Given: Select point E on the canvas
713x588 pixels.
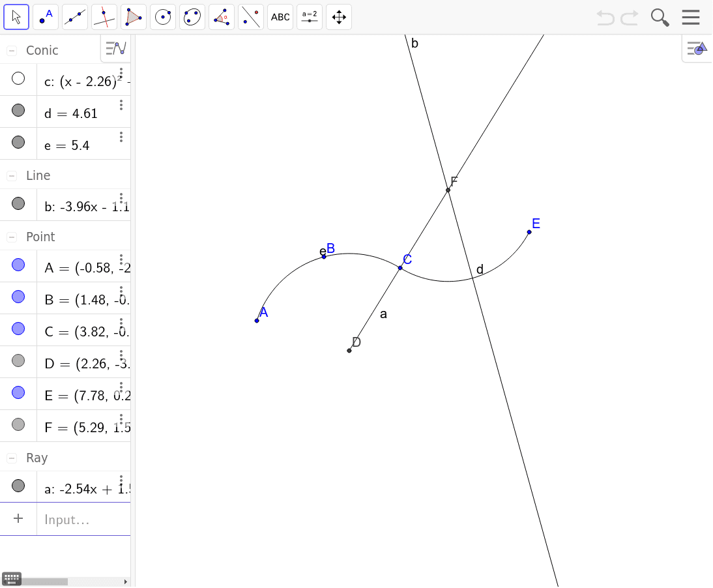Looking at the screenshot, I should click(529, 232).
